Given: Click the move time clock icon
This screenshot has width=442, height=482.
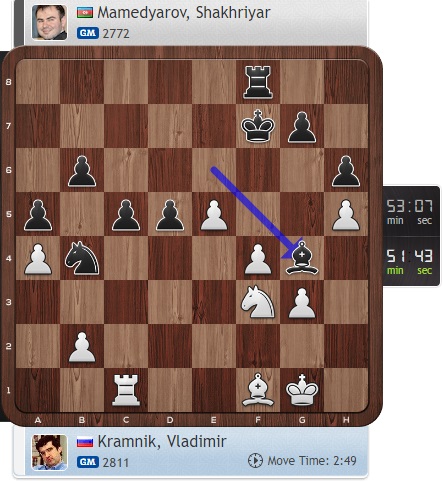Looking at the screenshot, I should tap(255, 460).
